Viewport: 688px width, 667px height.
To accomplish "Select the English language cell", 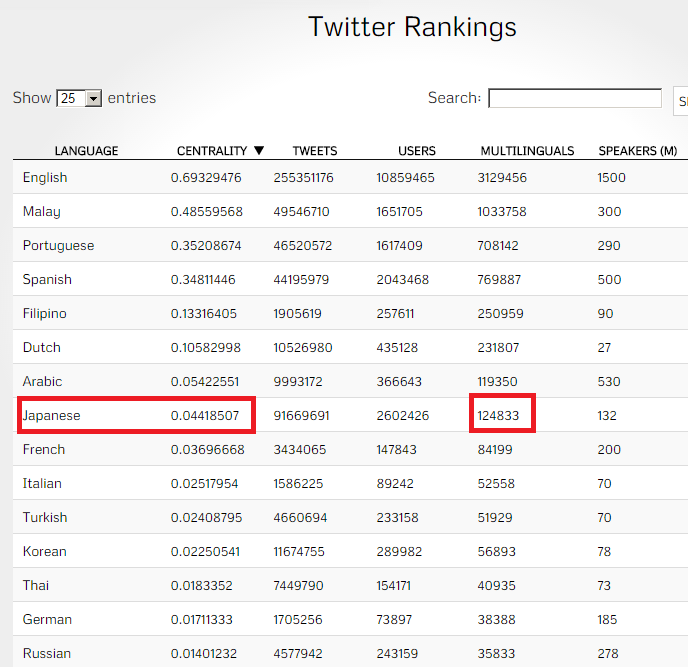I will point(45,177).
